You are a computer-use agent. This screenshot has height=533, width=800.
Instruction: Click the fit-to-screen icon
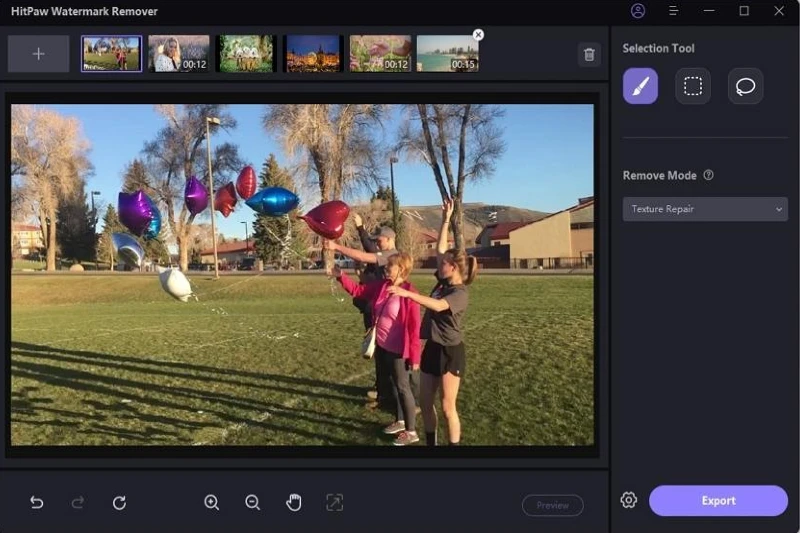[x=334, y=503]
